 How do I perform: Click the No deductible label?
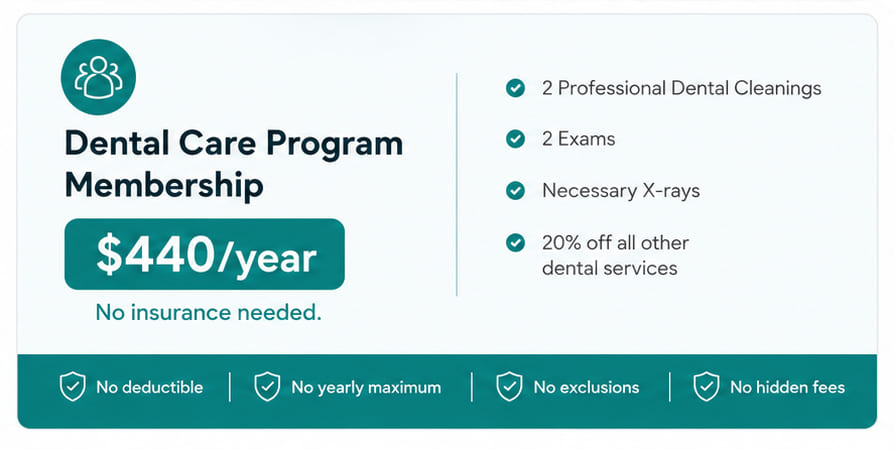(150, 387)
